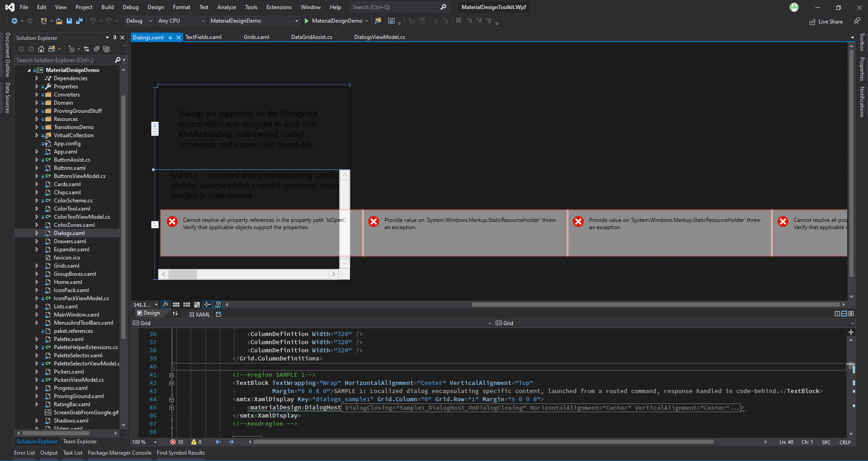868x461 pixels.
Task: Click Home icon in Solution Explorer toolbar
Action: 41,49
